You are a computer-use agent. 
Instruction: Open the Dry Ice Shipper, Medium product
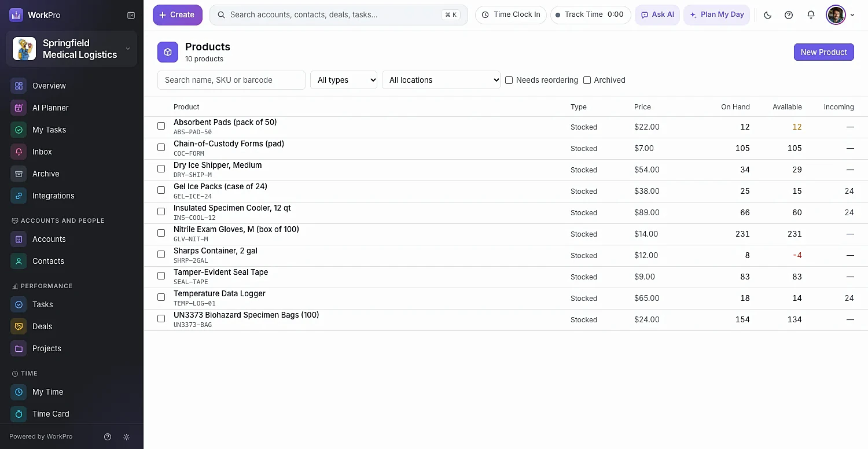click(218, 165)
